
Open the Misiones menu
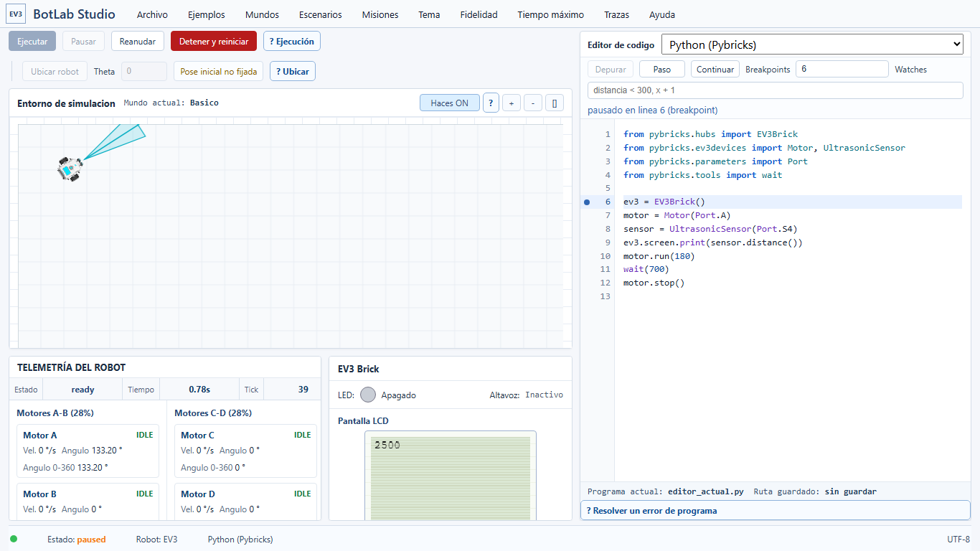click(x=380, y=14)
